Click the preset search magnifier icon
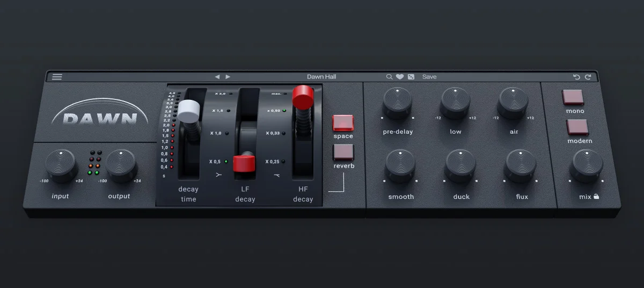 [390, 77]
